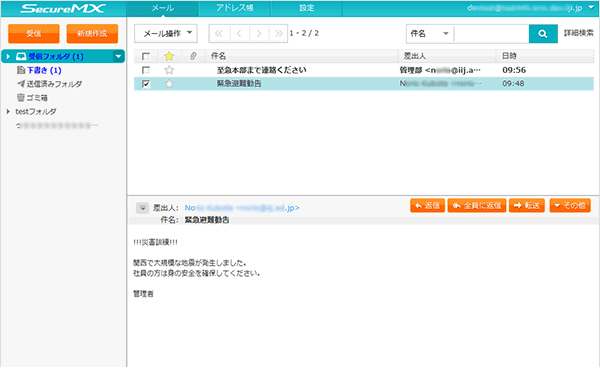Sort by the 件名 column header
The image size is (600, 372).
pos(301,56)
